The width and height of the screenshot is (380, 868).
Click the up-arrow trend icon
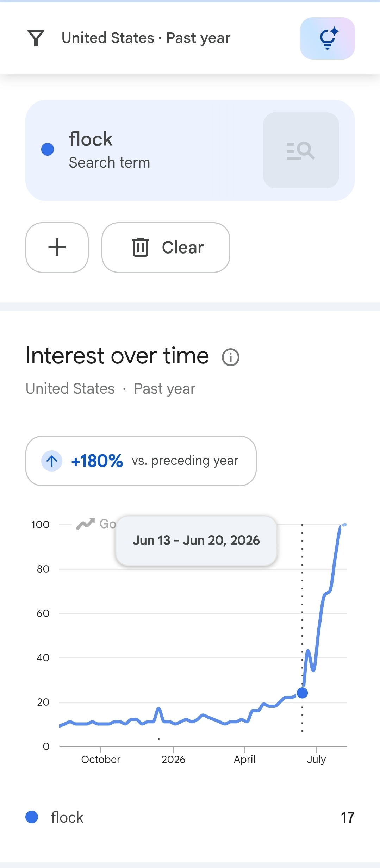click(52, 461)
